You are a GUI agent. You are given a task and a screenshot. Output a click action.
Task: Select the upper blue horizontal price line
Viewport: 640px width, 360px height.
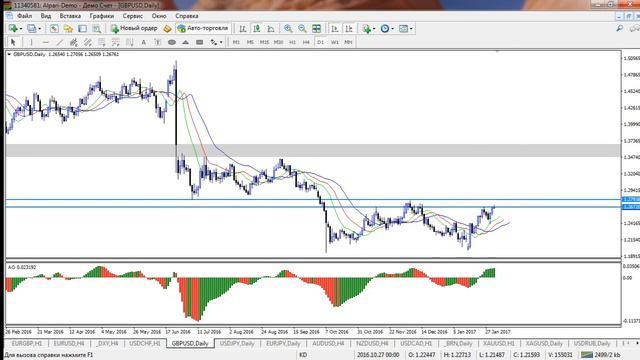point(313,200)
